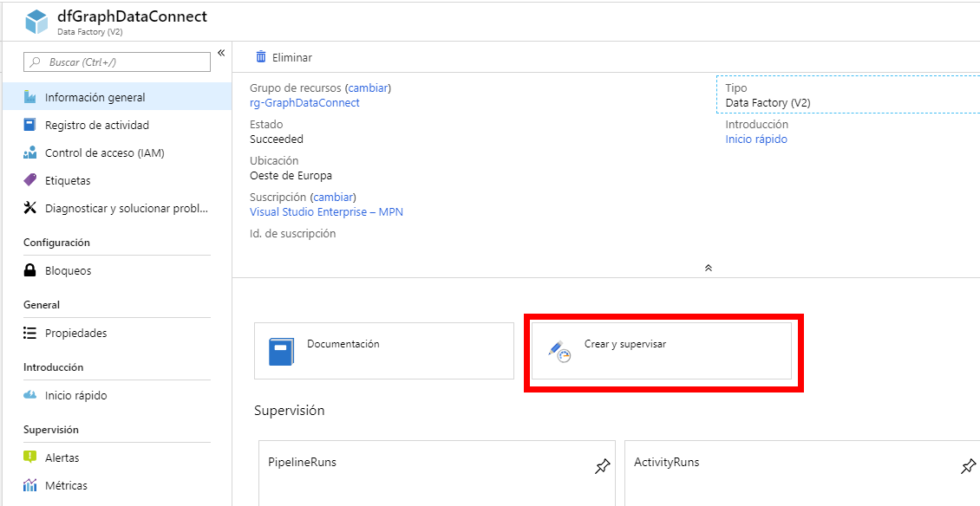Click the Eliminar trash icon
980x506 pixels.
pyautogui.click(x=259, y=55)
